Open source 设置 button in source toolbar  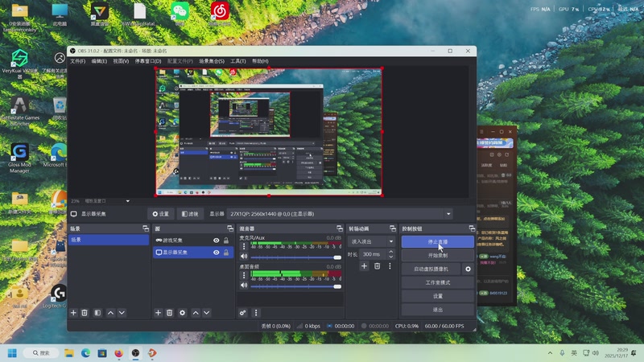click(x=160, y=214)
